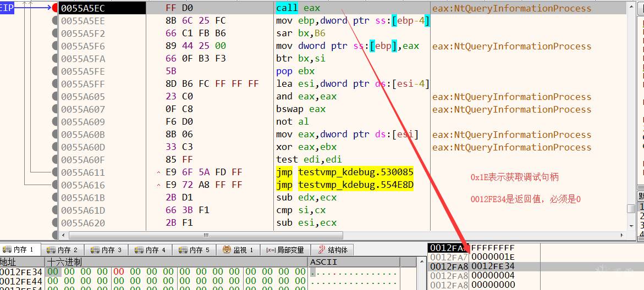
Task: Select the 内存 3 tab icon
Action: click(95, 250)
